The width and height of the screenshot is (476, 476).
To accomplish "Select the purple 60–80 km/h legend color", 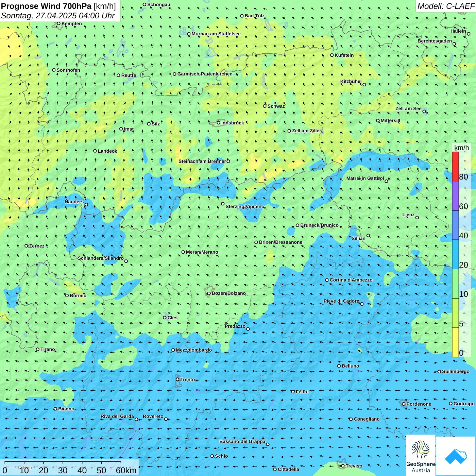I will 455,196.
